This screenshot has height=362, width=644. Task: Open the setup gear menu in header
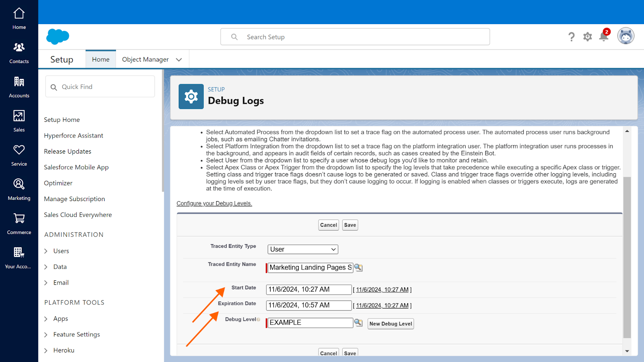tap(588, 37)
